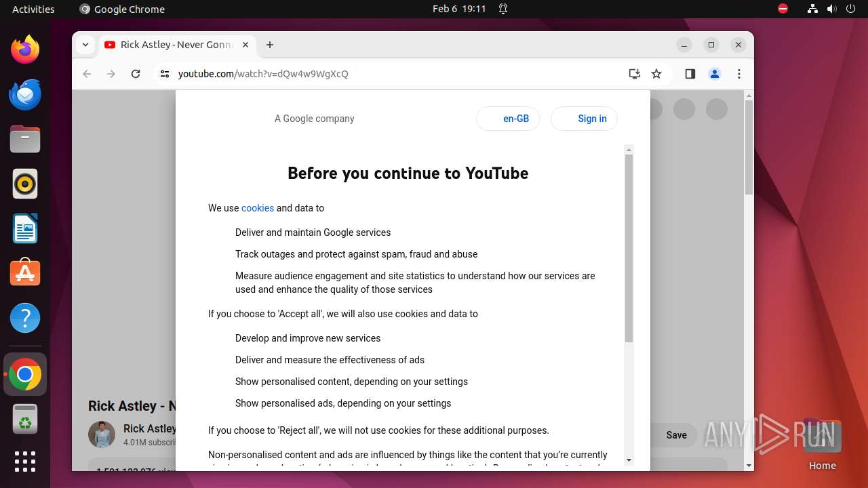Open the Chrome profile avatar
The width and height of the screenshot is (868, 488).
(715, 74)
